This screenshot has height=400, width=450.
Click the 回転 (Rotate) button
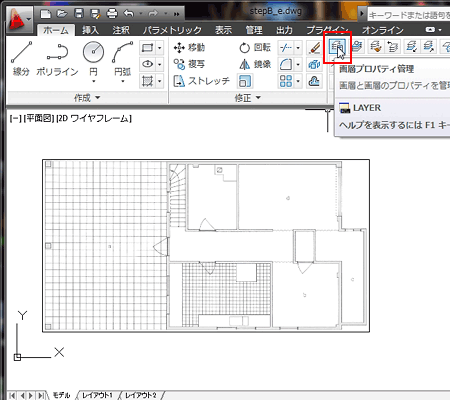(x=255, y=48)
